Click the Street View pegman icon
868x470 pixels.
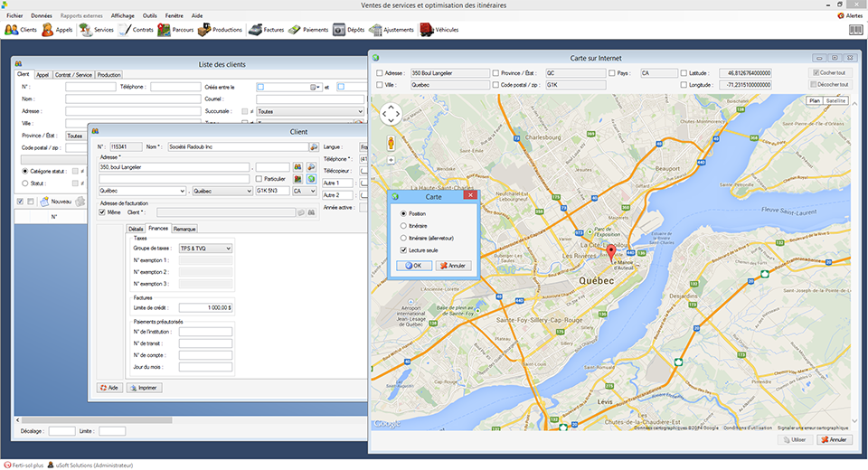click(391, 144)
